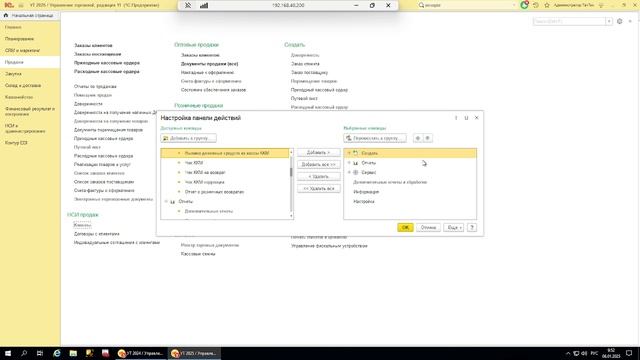Open the Закупки section in sidebar
This screenshot has width=640, height=360.
pyautogui.click(x=13, y=74)
